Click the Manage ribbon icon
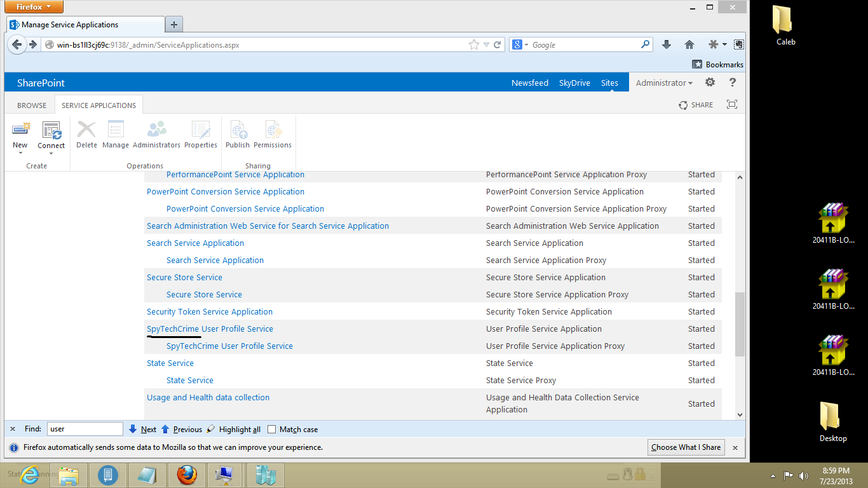868x488 pixels. pos(116,130)
